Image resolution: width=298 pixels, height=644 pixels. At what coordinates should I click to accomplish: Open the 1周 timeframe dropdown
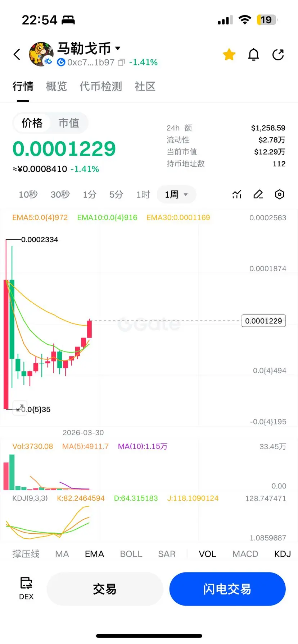176,194
